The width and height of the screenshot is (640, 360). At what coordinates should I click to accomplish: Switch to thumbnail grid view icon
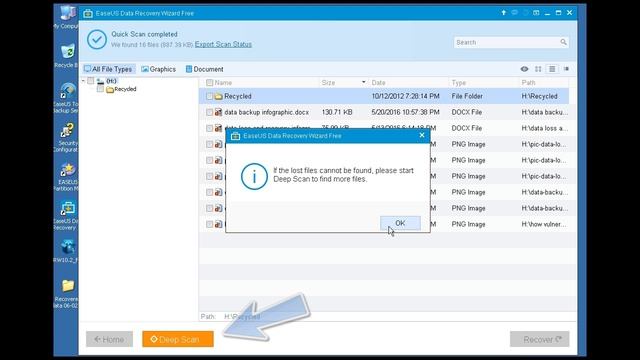tap(538, 69)
